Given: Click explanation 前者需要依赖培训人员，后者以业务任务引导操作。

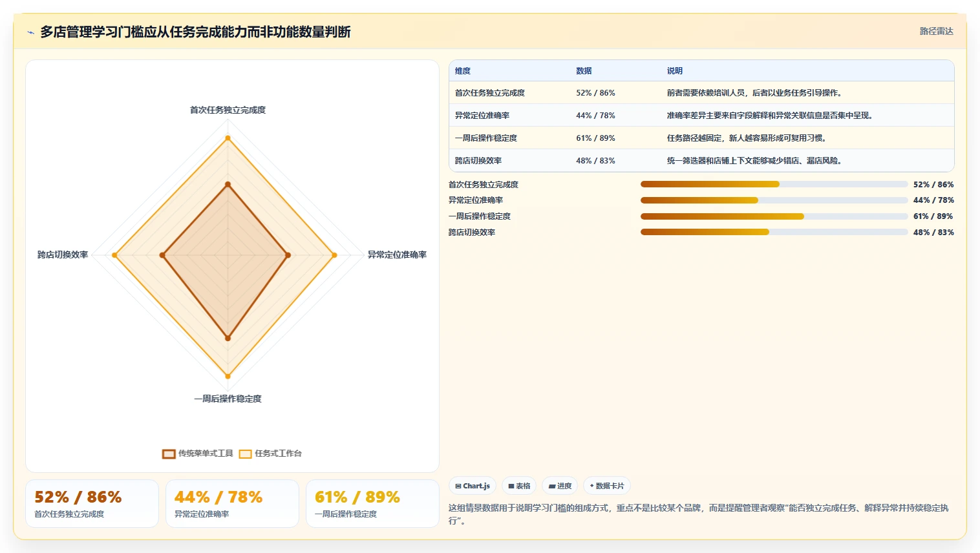Looking at the screenshot, I should tap(755, 93).
